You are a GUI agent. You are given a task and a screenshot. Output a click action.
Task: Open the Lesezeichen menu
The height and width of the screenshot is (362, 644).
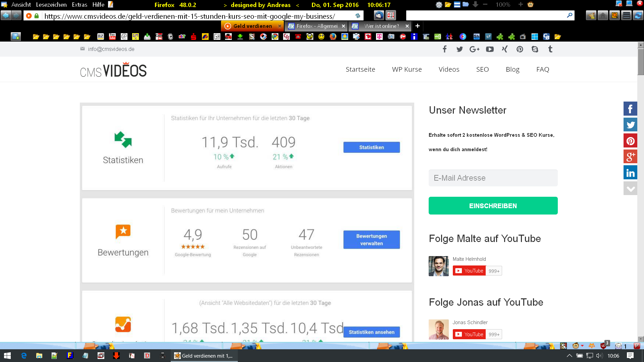tap(51, 5)
